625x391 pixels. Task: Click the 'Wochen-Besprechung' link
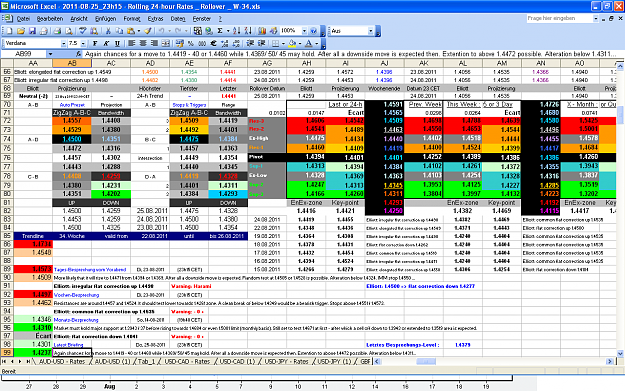[x=77, y=295]
